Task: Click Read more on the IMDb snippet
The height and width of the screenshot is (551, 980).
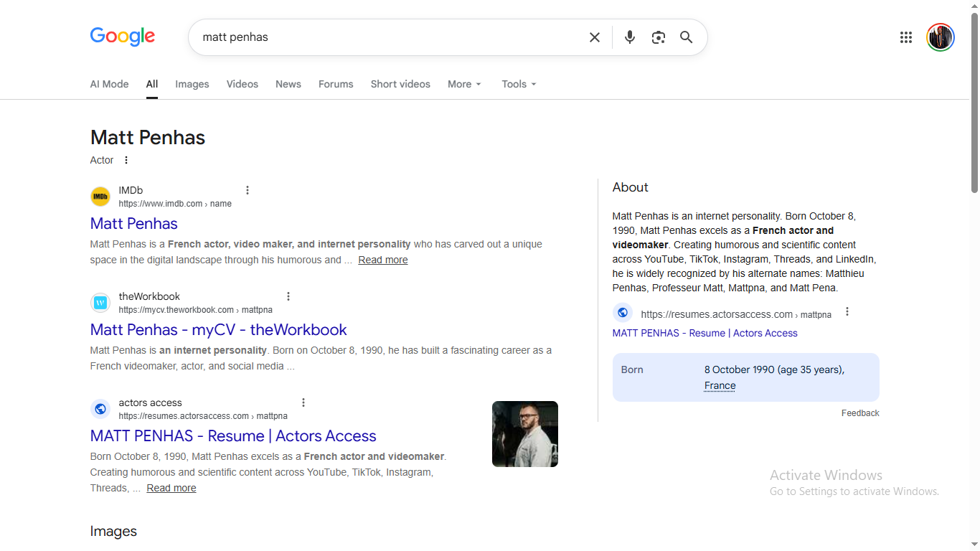Action: click(383, 260)
